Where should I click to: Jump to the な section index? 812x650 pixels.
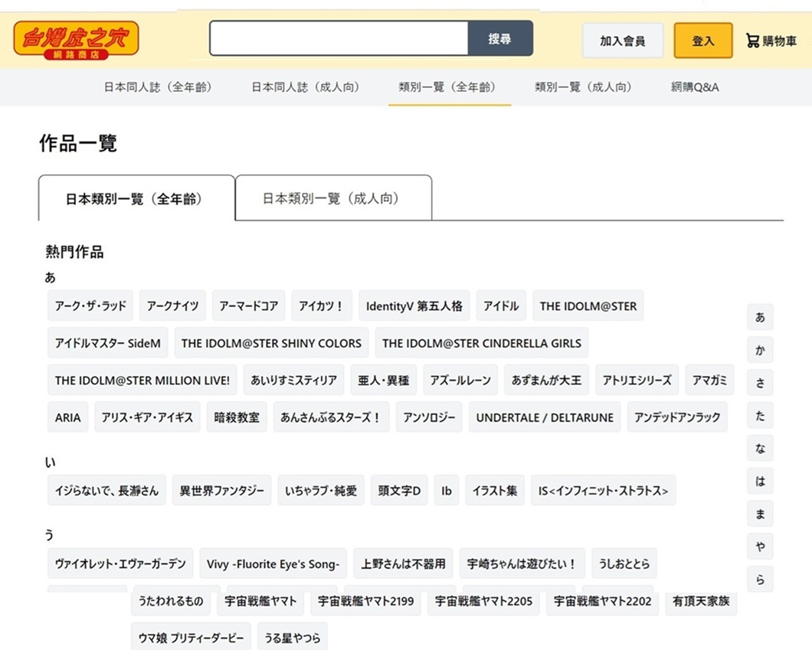(759, 448)
